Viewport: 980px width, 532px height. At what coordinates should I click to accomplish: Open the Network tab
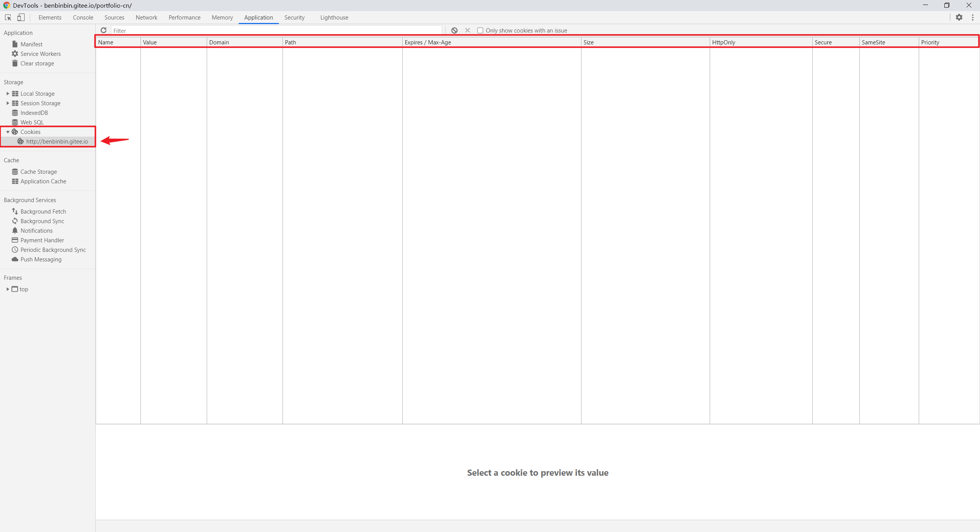coord(147,18)
